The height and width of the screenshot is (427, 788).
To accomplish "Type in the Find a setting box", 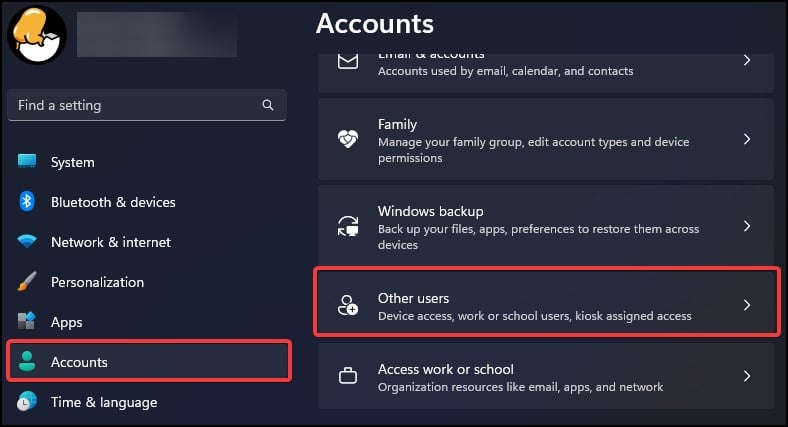I will tap(135, 105).
